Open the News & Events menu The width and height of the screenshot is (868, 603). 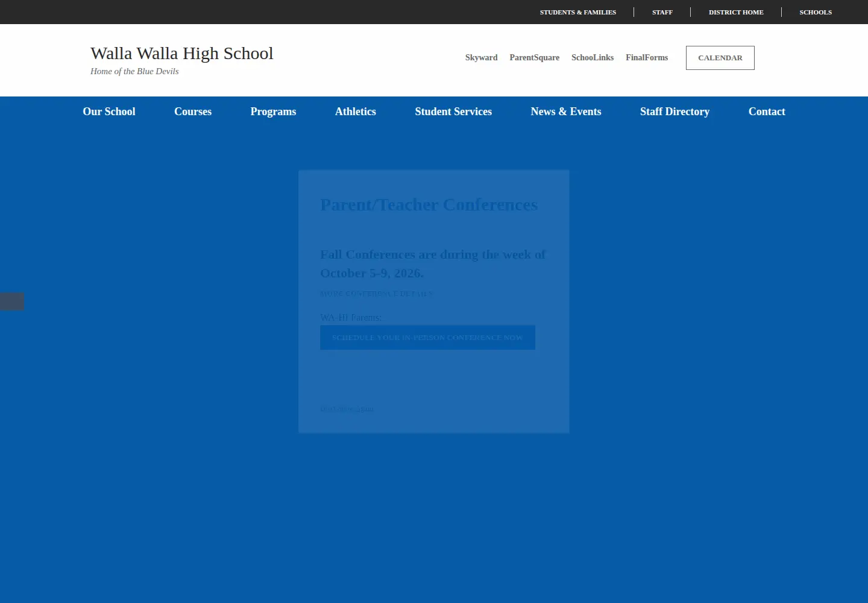tap(566, 112)
